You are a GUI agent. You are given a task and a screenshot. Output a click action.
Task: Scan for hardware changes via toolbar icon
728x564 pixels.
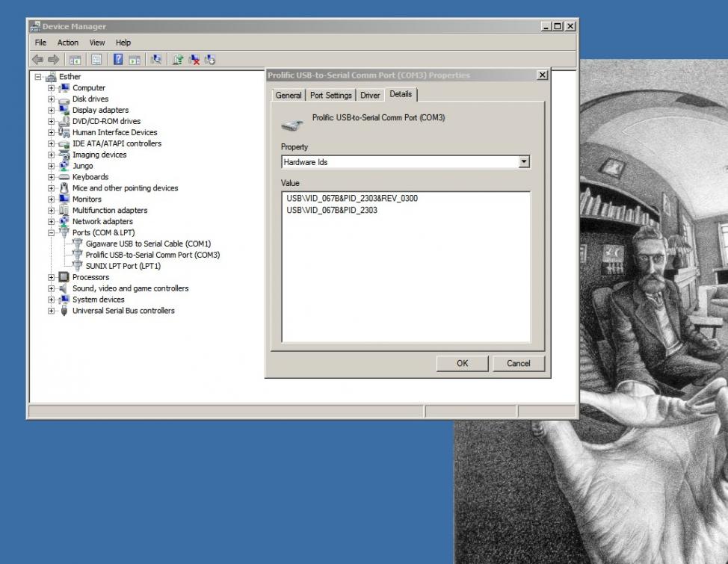click(x=156, y=60)
